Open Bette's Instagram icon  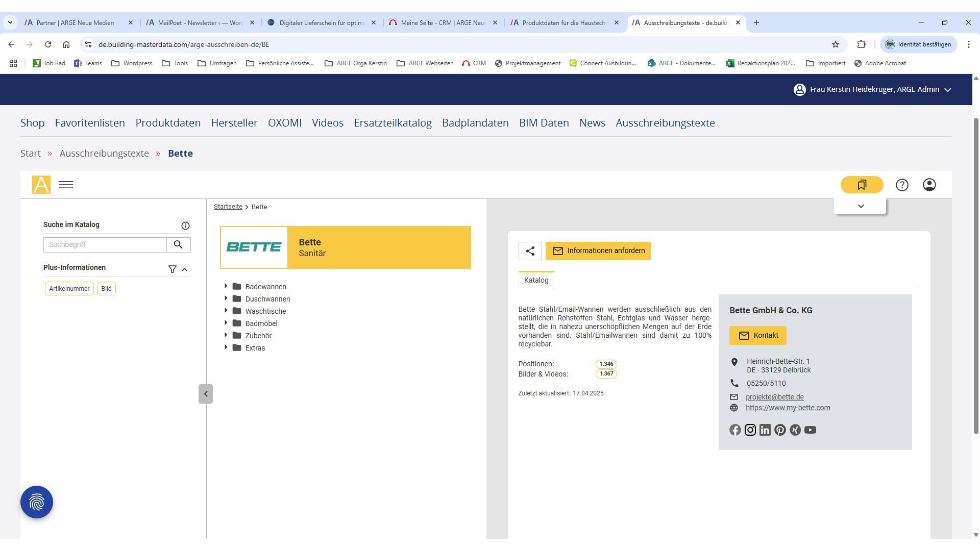click(x=750, y=430)
